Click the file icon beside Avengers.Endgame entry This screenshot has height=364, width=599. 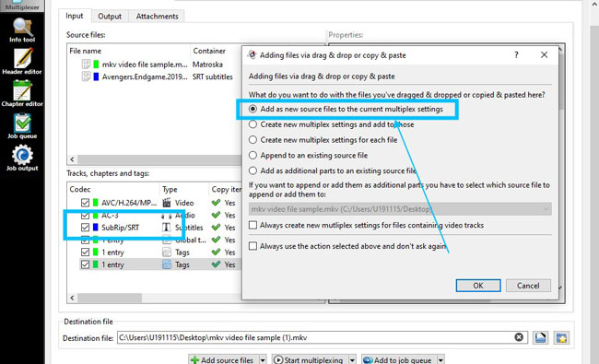pos(86,76)
